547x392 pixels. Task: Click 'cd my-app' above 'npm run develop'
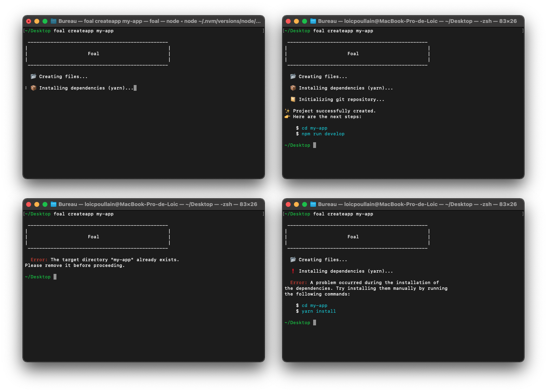[x=314, y=128]
